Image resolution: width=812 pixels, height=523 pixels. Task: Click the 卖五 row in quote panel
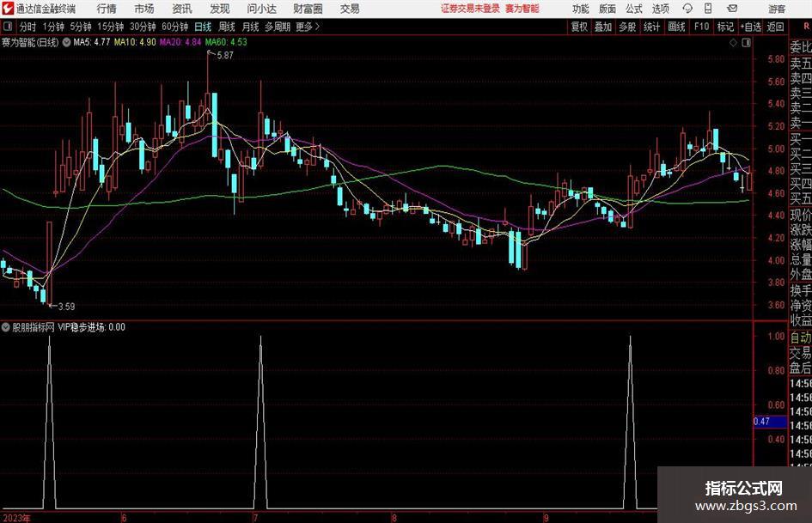pyautogui.click(x=801, y=64)
